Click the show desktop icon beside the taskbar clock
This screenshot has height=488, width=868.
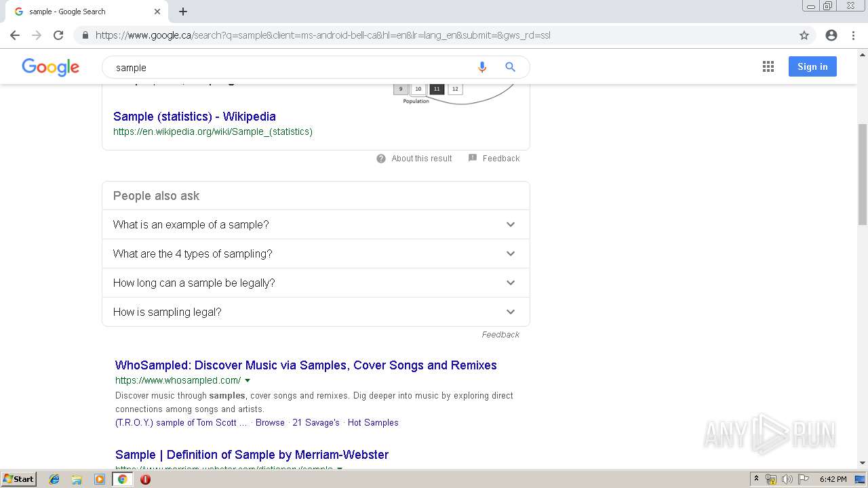[860, 479]
